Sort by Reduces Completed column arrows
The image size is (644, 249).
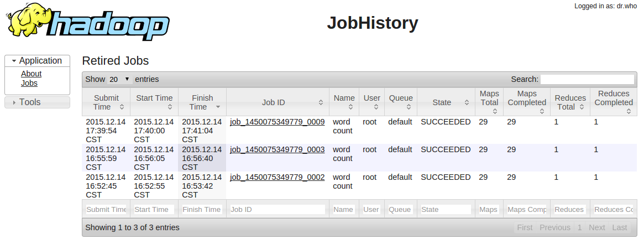(629, 111)
